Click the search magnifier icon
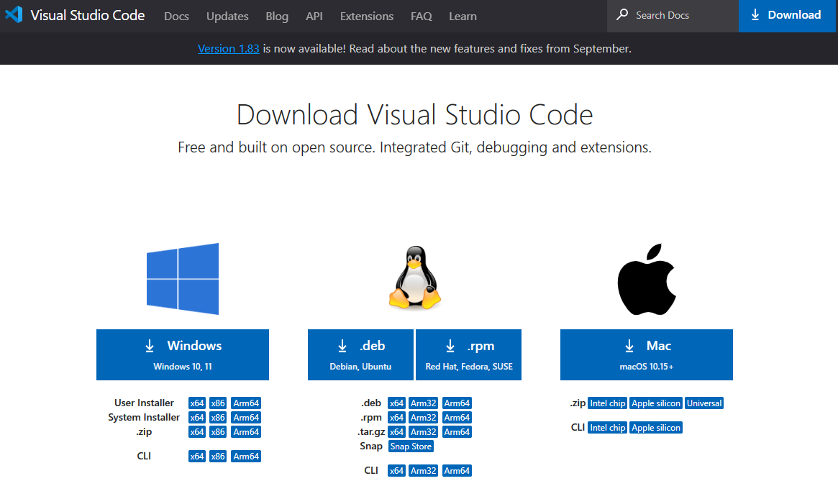The image size is (838, 504). pos(622,14)
